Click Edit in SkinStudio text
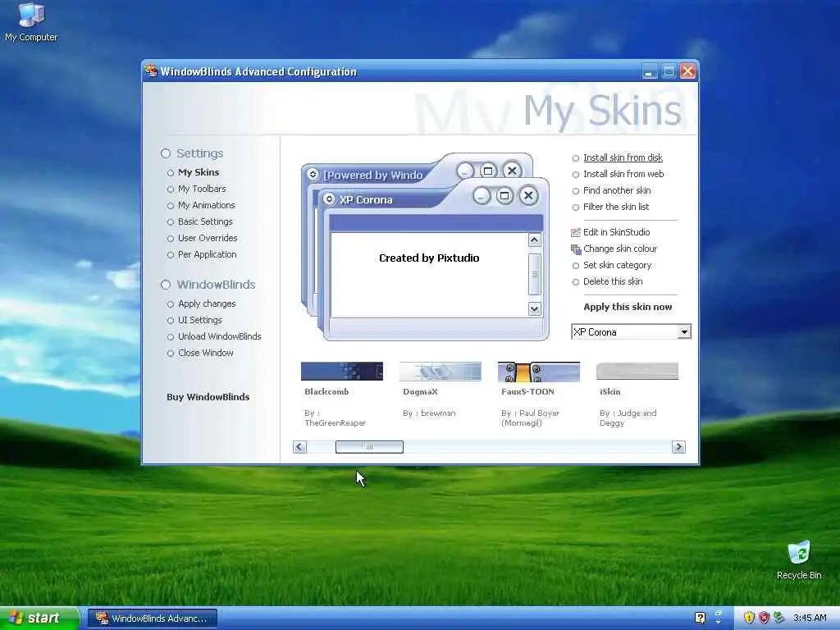840x630 pixels. (x=617, y=232)
